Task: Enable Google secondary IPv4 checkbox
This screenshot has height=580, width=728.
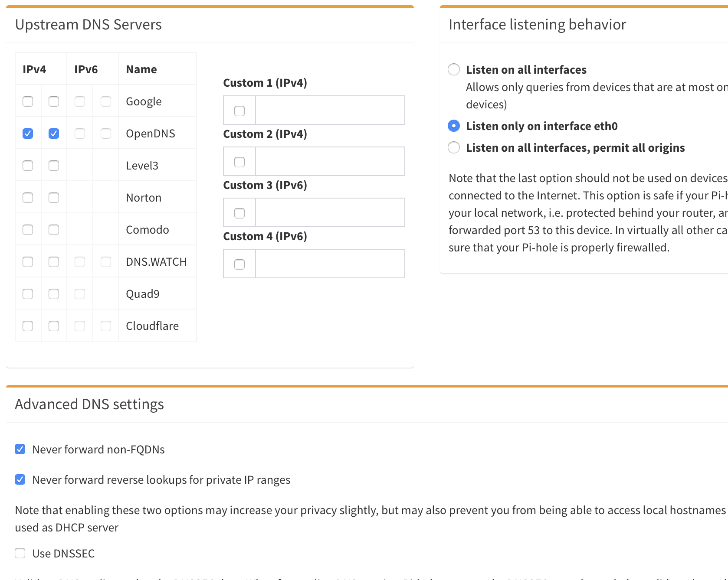Action: (54, 101)
